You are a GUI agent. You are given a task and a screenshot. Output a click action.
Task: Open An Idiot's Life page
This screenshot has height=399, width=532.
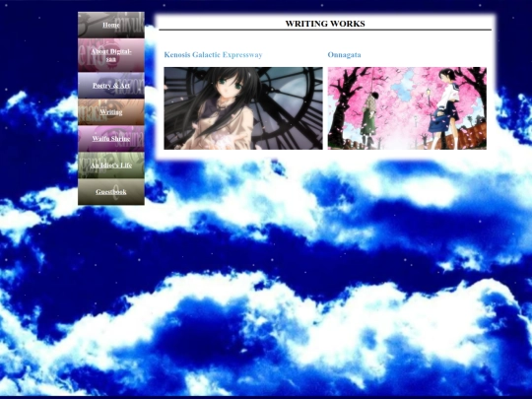111,166
